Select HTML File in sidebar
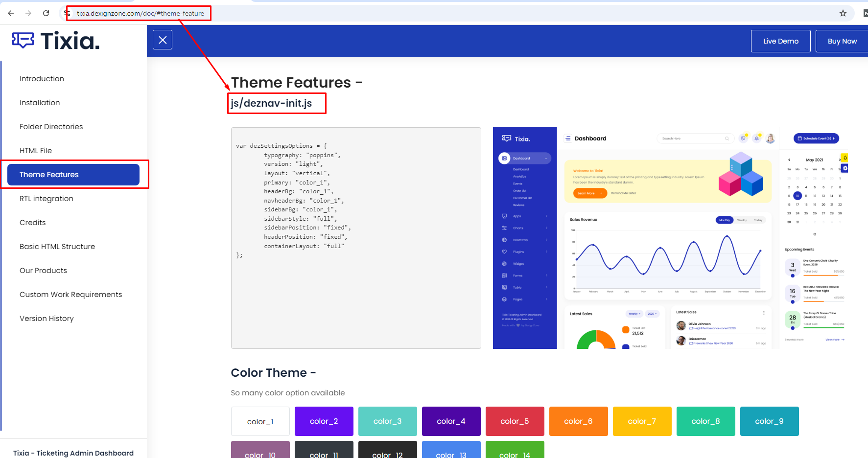The height and width of the screenshot is (458, 868). coord(36,151)
